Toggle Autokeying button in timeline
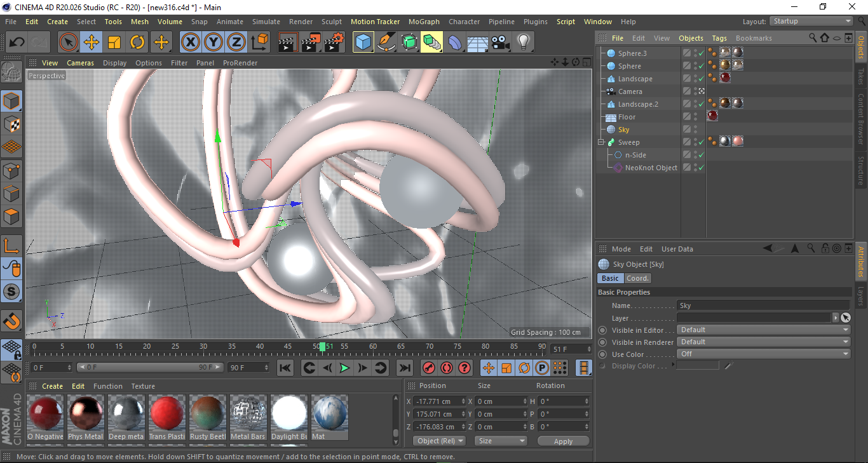Image resolution: width=868 pixels, height=463 pixels. [447, 368]
